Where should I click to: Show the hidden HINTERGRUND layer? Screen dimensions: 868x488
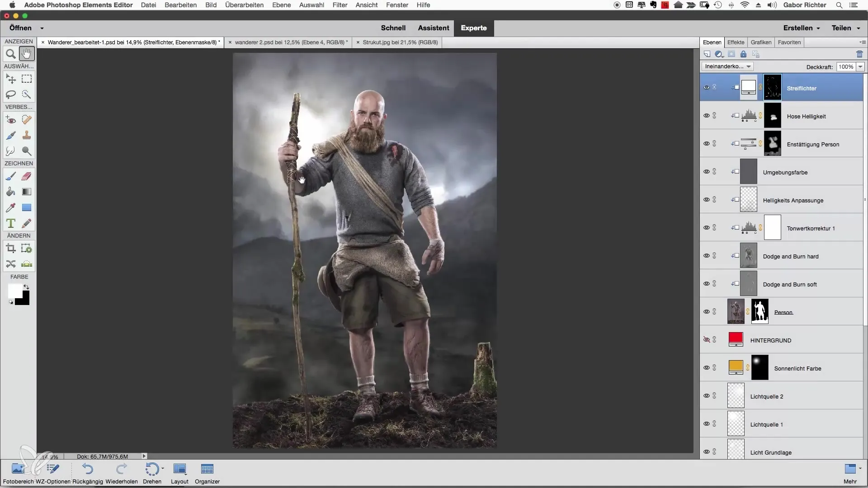point(706,339)
